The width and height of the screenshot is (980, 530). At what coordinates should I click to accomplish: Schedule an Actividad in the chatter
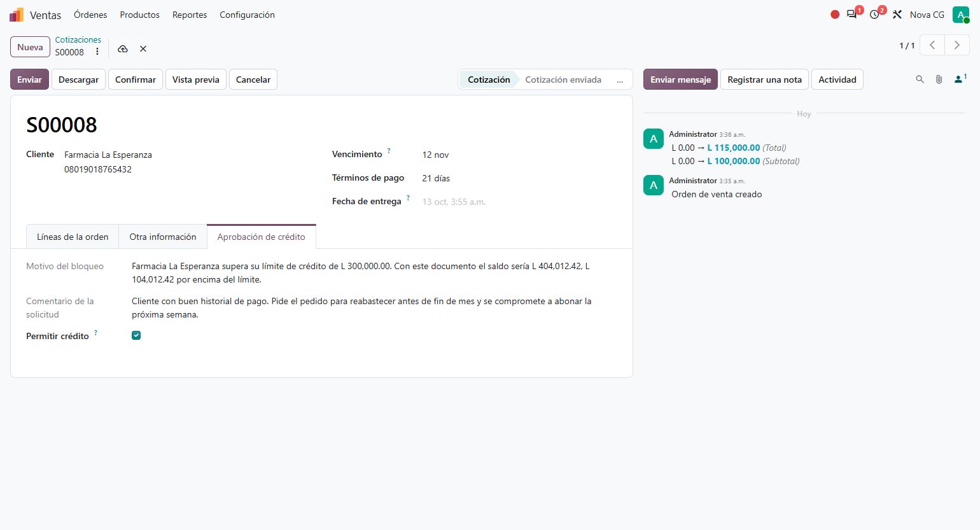point(837,80)
